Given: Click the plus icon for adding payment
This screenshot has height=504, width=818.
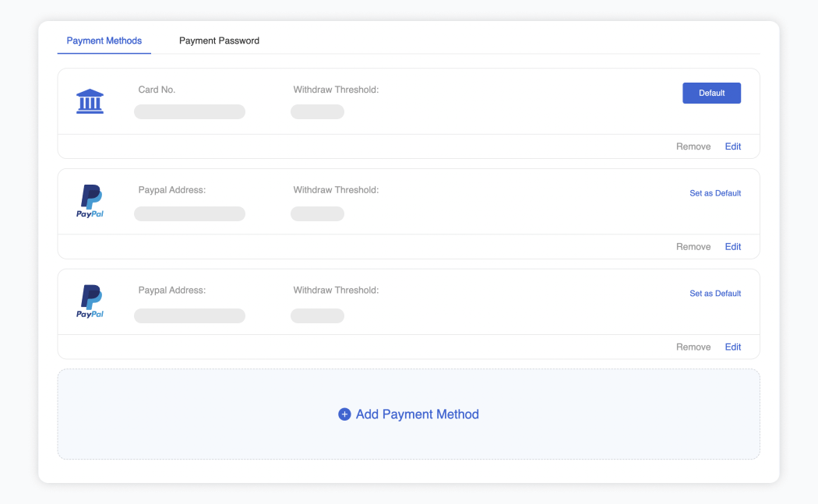Looking at the screenshot, I should pyautogui.click(x=344, y=414).
